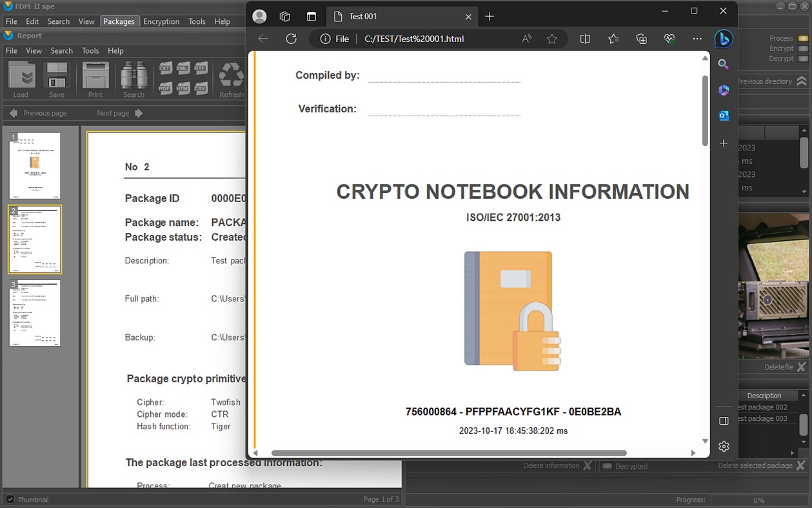Add sidebar app with plus icon

tap(724, 143)
